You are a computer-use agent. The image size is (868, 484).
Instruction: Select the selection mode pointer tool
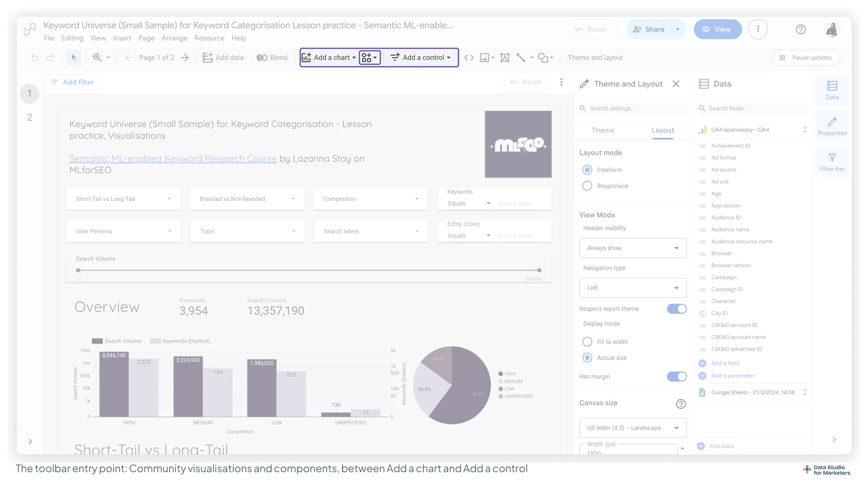74,58
